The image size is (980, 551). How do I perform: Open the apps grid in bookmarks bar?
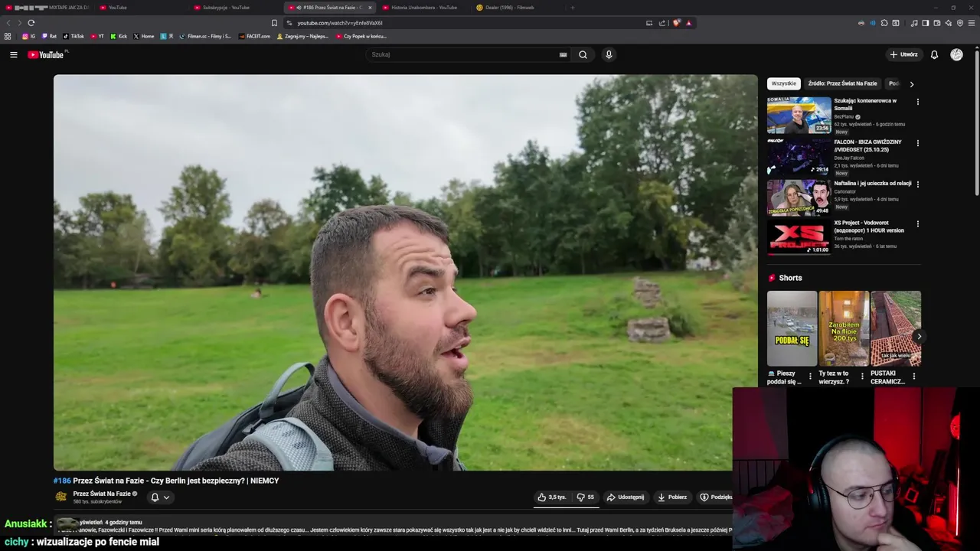(x=8, y=36)
